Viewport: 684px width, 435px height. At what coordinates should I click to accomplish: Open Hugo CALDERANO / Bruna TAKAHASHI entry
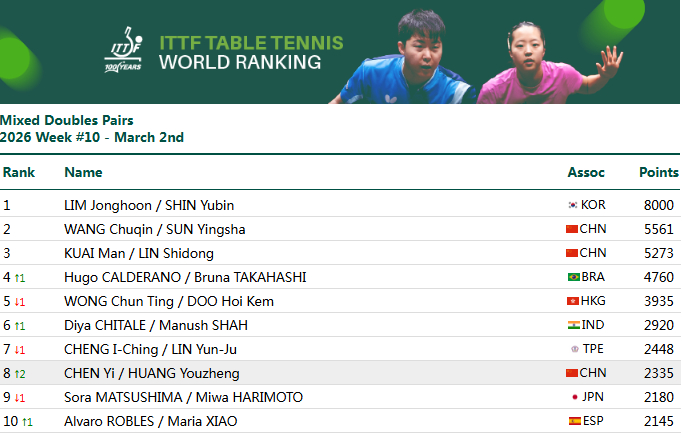[185, 277]
